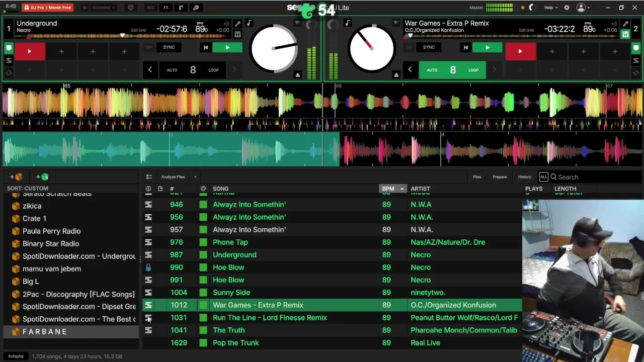644x362 pixels.
Task: Sort library by ARTIST column
Action: point(420,189)
